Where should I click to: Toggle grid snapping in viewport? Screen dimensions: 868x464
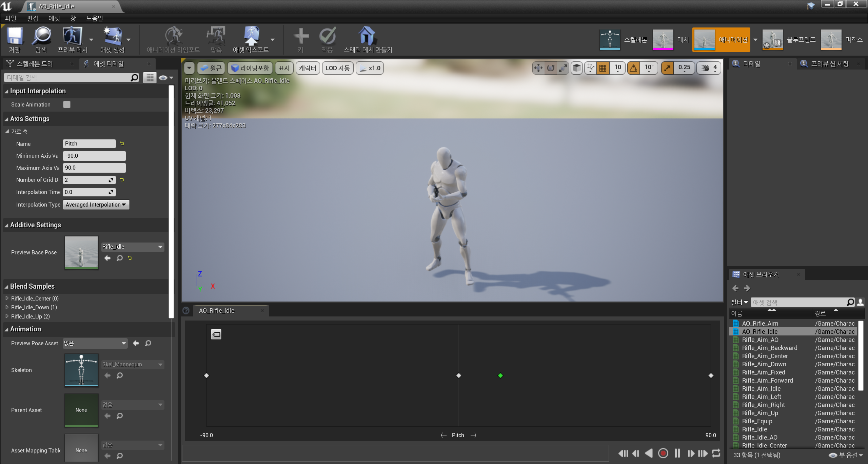point(603,68)
